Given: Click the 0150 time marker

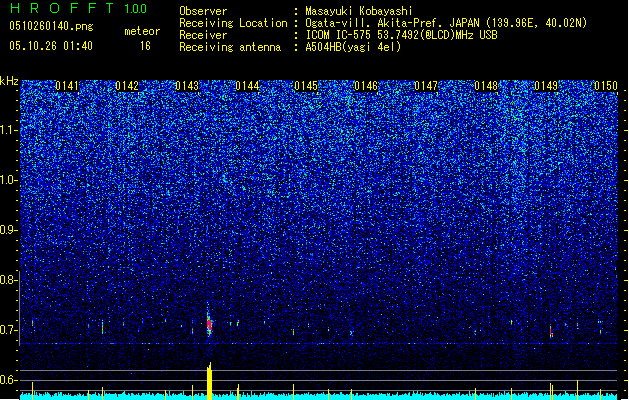Looking at the screenshot, I should [606, 86].
